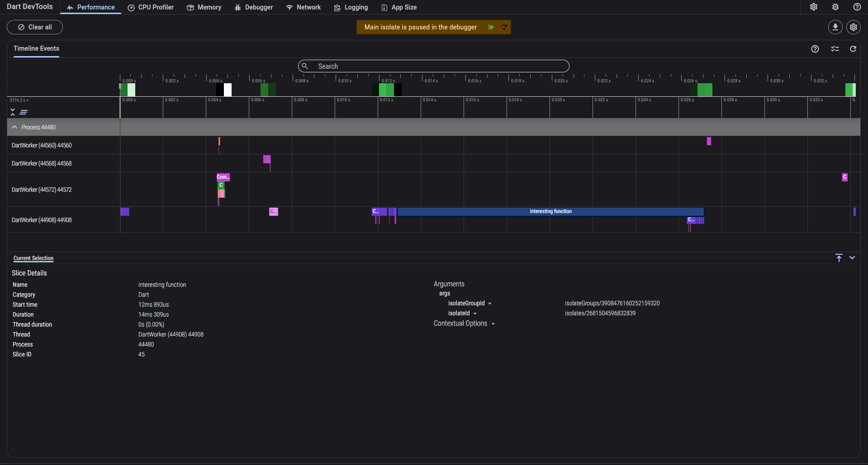Focus the timeline Search field
The width and height of the screenshot is (868, 465).
pos(433,66)
